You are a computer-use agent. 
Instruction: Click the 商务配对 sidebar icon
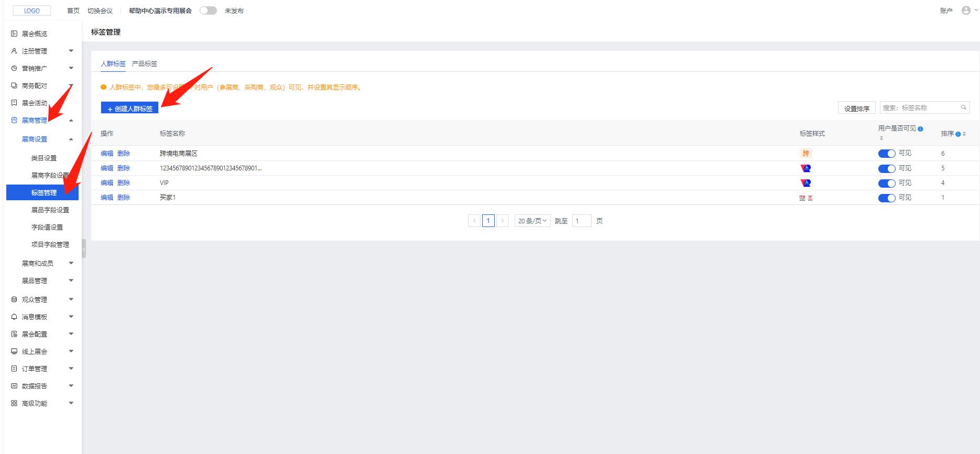[x=14, y=85]
